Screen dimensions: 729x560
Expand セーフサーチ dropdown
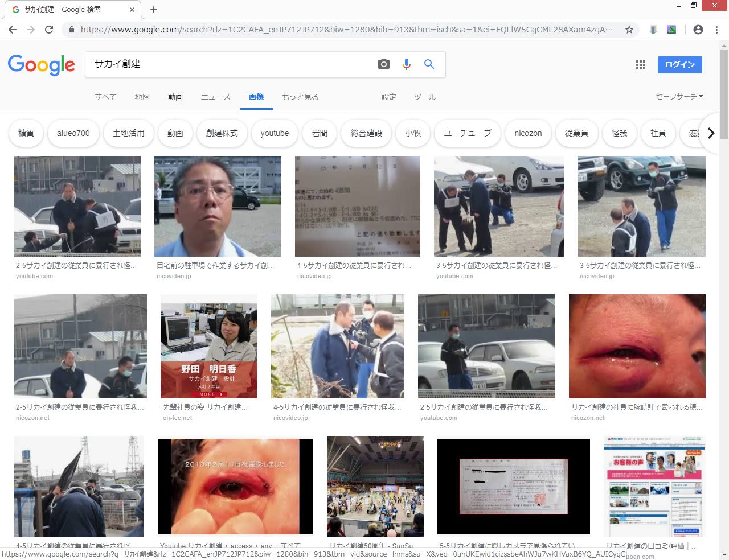(679, 97)
